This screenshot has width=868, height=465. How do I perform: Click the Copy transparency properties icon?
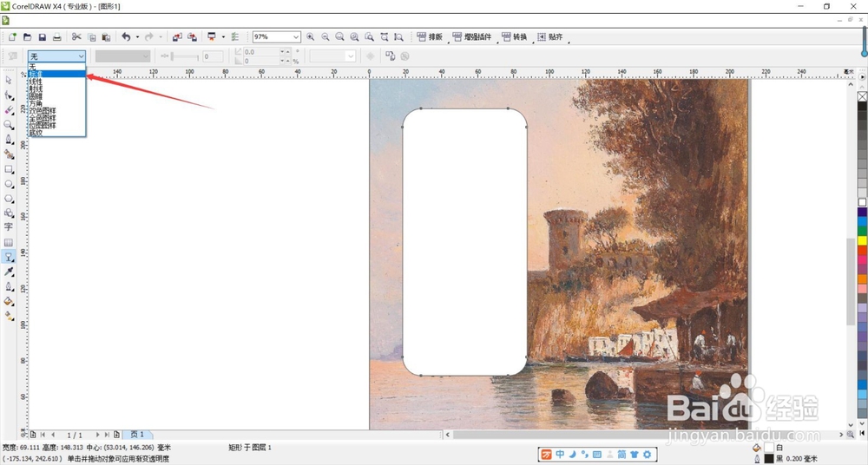coord(391,56)
